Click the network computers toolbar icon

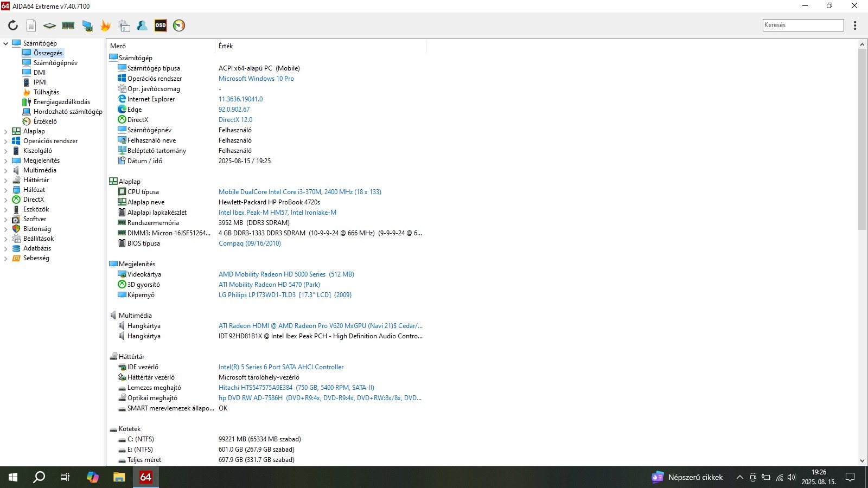coord(87,25)
